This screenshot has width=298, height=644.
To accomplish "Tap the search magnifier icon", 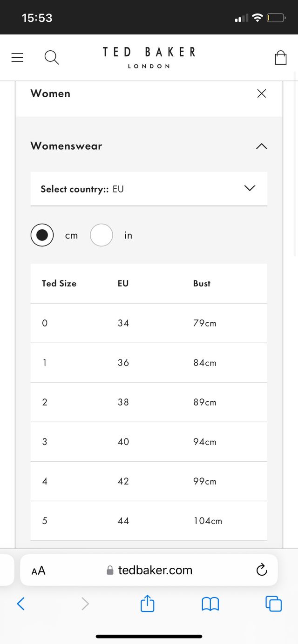I will tap(51, 58).
